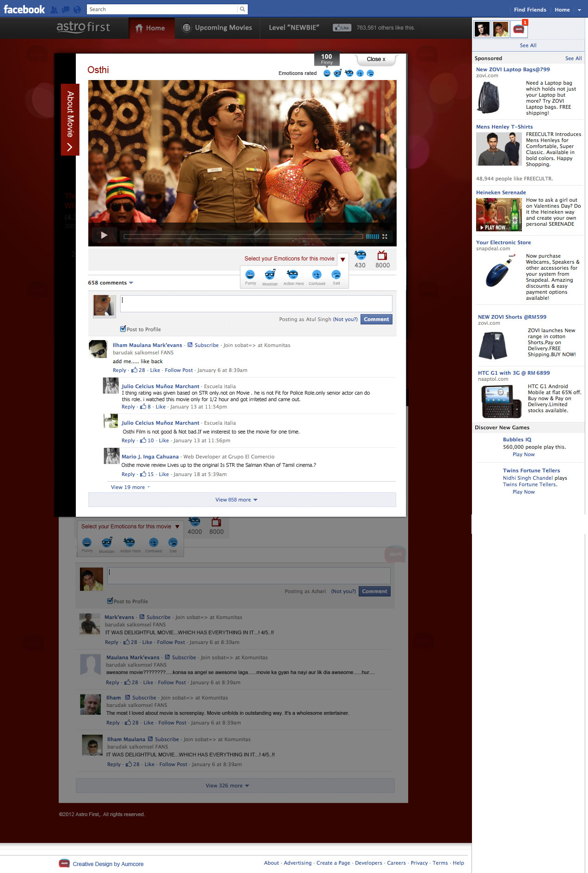The width and height of the screenshot is (588, 873).
Task: Click the red TV icon above 8000
Action: tap(382, 255)
